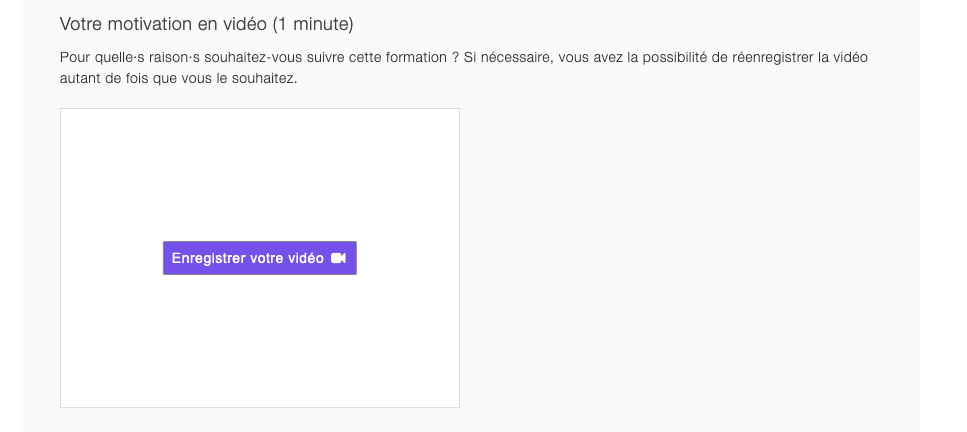Image resolution: width=967 pixels, height=432 pixels.
Task: Click the white video frame area left of the record button
Action: pos(112,258)
